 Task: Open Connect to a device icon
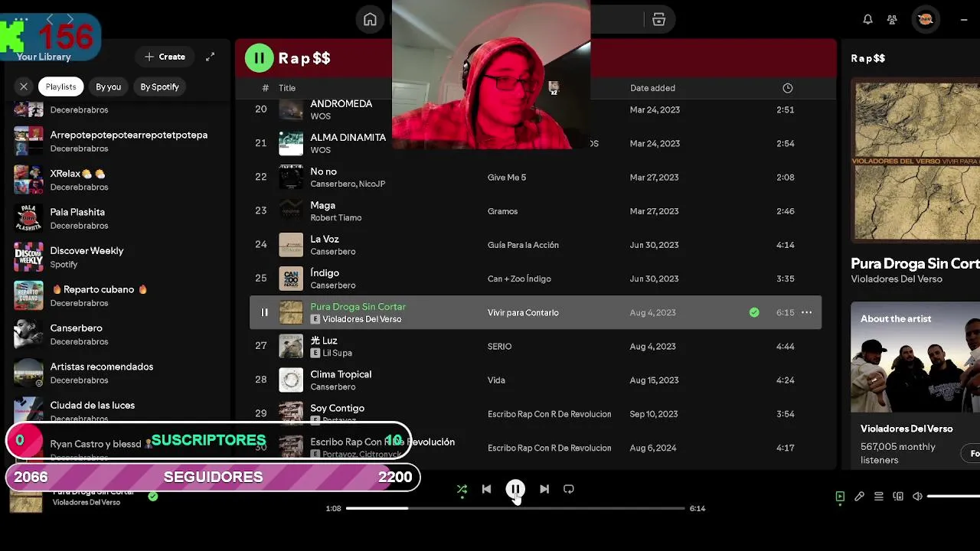pos(898,497)
